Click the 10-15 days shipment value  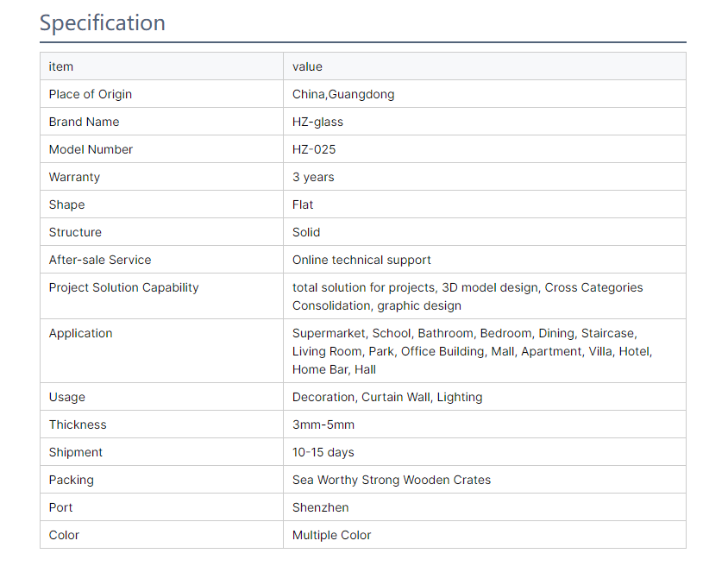[x=323, y=452]
